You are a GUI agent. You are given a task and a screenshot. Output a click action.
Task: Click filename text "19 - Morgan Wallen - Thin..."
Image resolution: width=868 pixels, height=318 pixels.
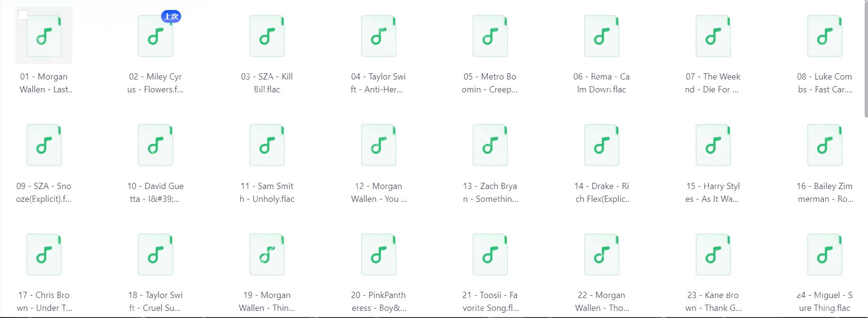click(x=267, y=301)
